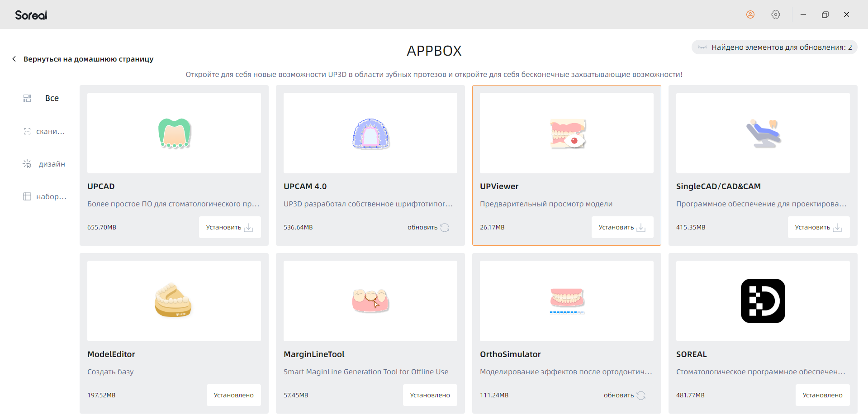Click the ModelEditor app title
This screenshot has width=868, height=415.
tap(111, 354)
